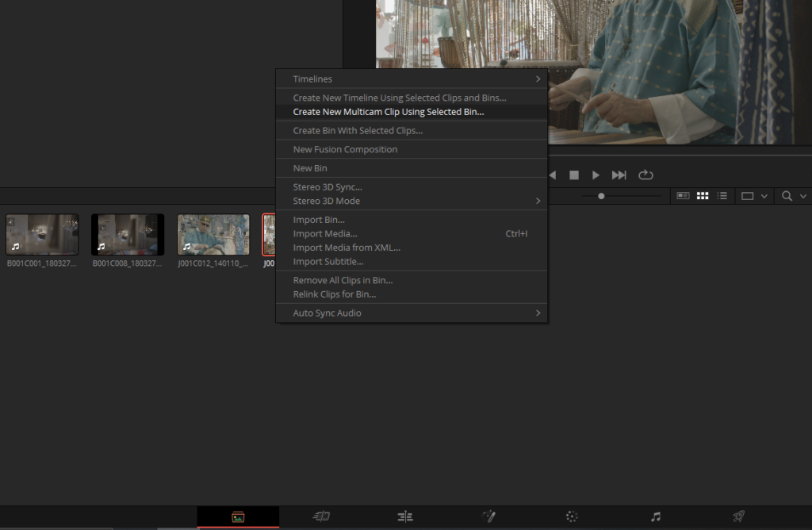This screenshot has height=530, width=812.
Task: Choose Create New Multicam Clip Using Selected Bin
Action: pyautogui.click(x=388, y=113)
